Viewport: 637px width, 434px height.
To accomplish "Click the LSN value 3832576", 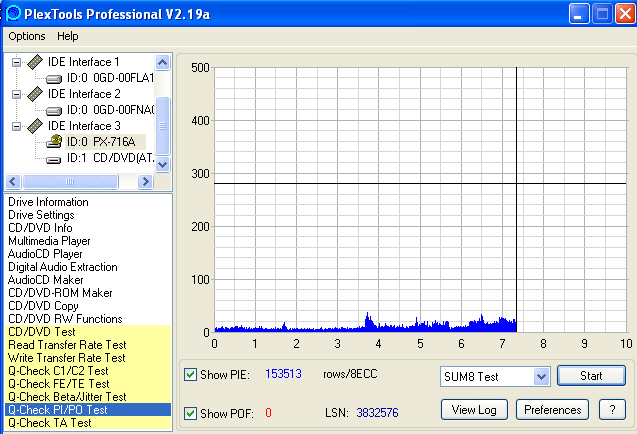I will pyautogui.click(x=377, y=413).
